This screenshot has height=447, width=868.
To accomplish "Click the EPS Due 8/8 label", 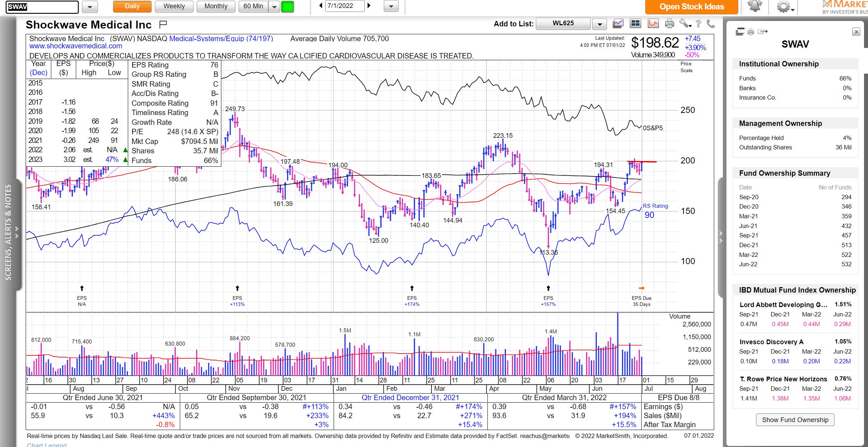I will click(x=678, y=398).
